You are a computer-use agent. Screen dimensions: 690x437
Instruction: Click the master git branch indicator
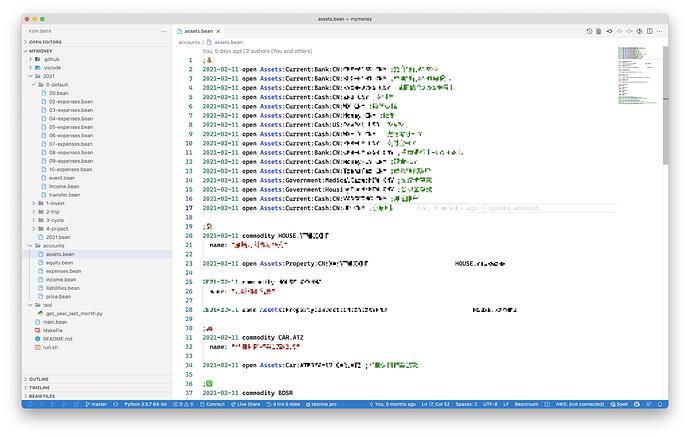click(x=96, y=404)
